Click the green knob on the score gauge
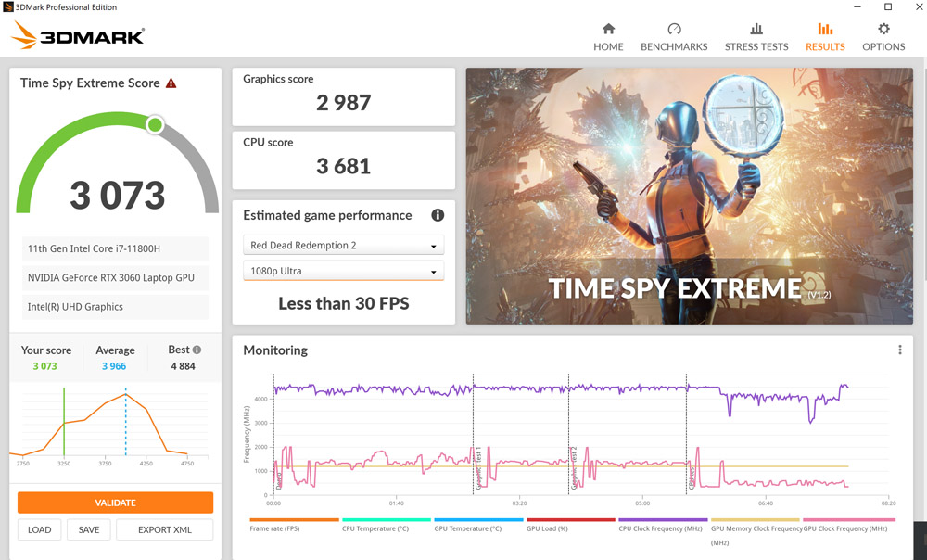 pyautogui.click(x=155, y=125)
